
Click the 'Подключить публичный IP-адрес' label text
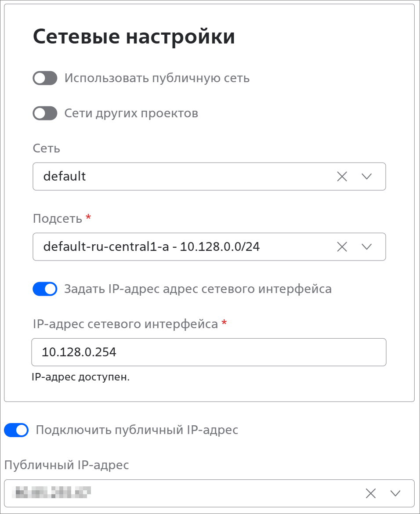pos(137,430)
